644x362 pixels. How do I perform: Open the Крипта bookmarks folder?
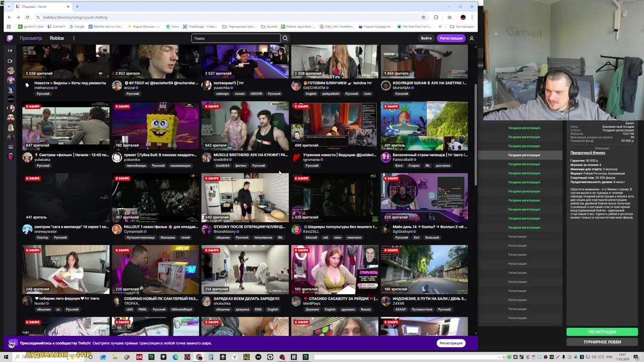click(270, 26)
